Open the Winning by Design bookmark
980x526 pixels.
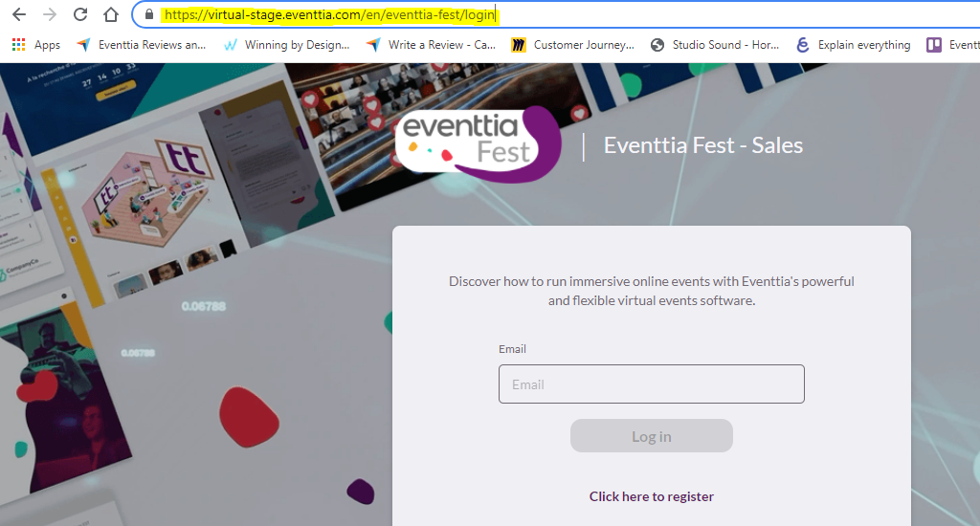(286, 45)
